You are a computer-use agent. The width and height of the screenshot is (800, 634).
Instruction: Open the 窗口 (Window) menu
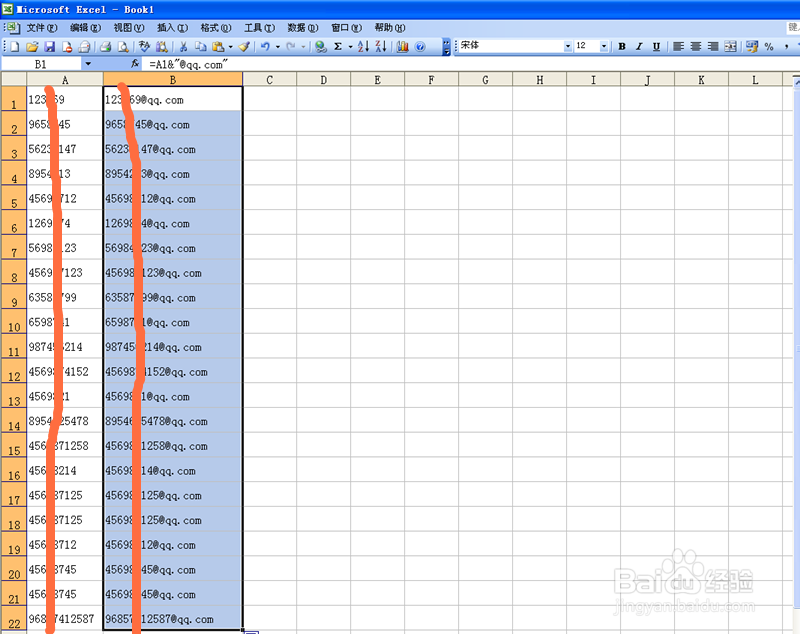[x=346, y=28]
